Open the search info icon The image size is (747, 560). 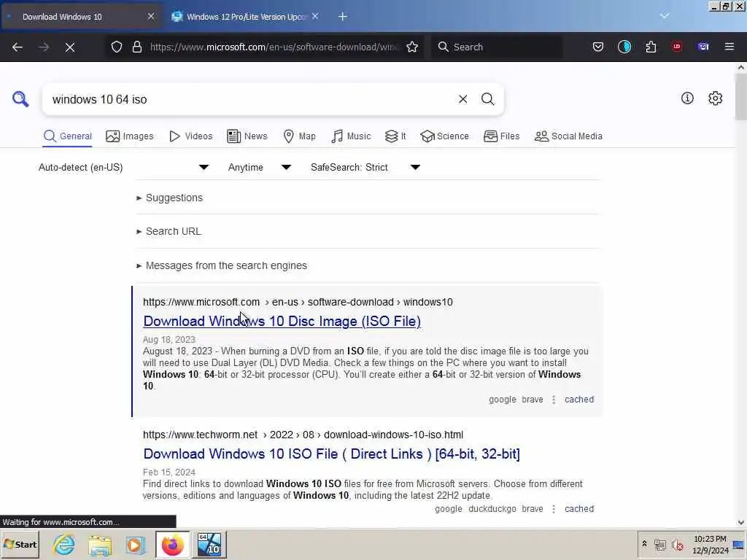[687, 98]
